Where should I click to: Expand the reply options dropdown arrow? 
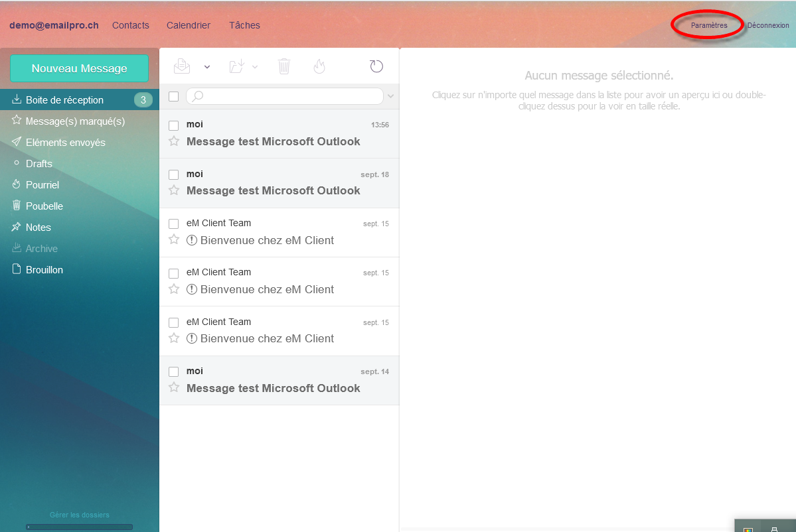coord(207,67)
